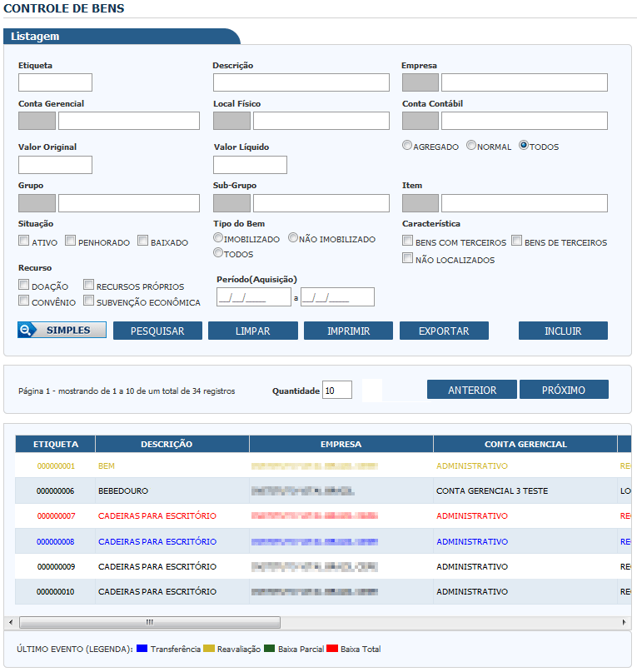Click the Valor Líquido field
The height and width of the screenshot is (672, 637).
point(250,165)
